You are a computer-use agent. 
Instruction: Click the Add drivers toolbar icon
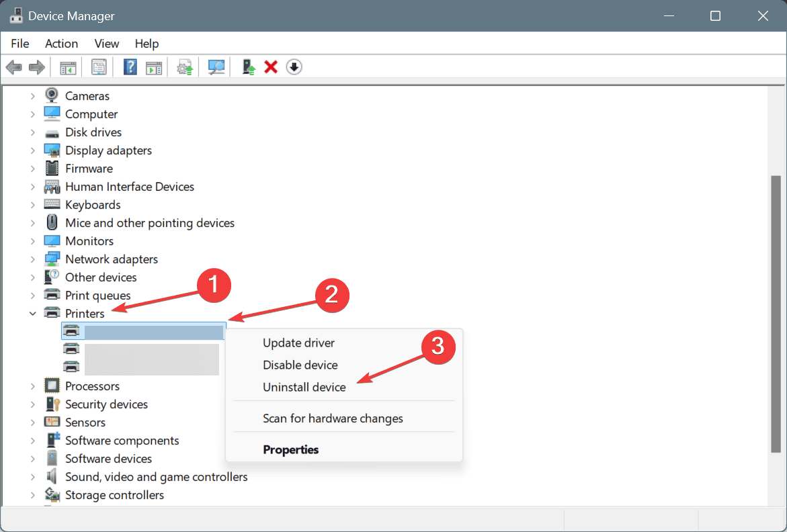[x=249, y=66]
